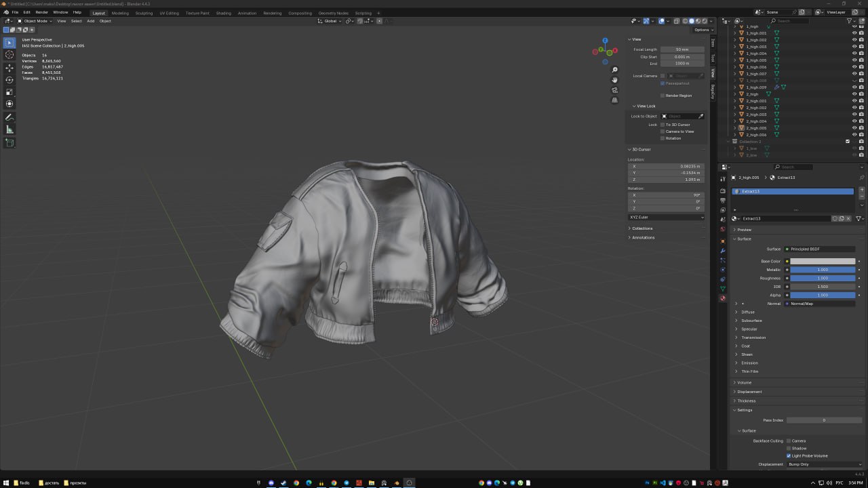Select the Cursor tool in the toolbar
The image size is (868, 488).
click(9, 55)
